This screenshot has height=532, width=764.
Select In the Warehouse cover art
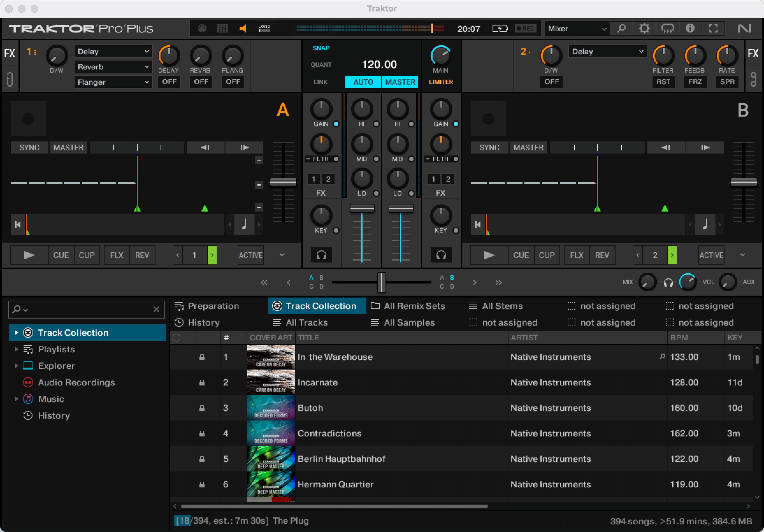(x=271, y=357)
